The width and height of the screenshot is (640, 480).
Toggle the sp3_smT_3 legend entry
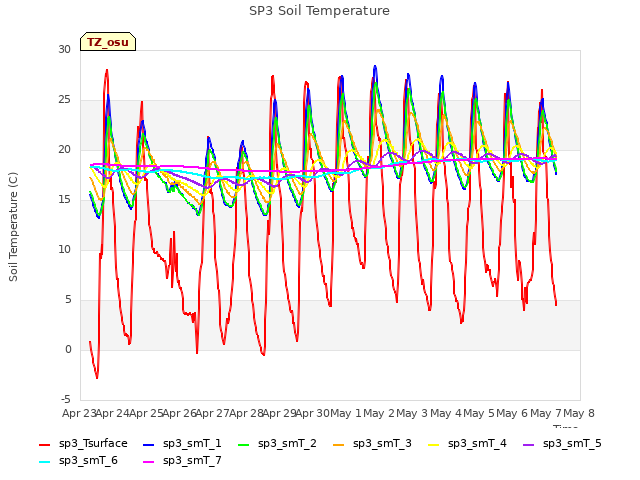[372, 443]
